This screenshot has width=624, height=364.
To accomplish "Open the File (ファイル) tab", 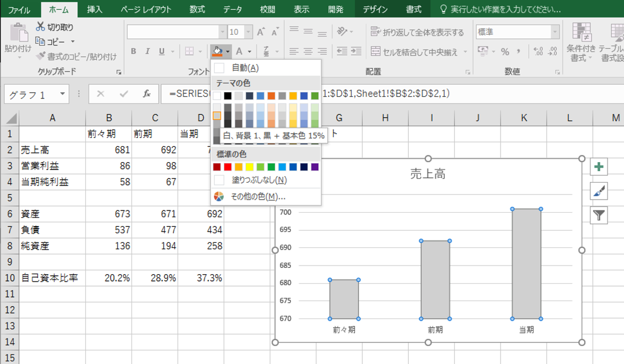I will tap(19, 9).
